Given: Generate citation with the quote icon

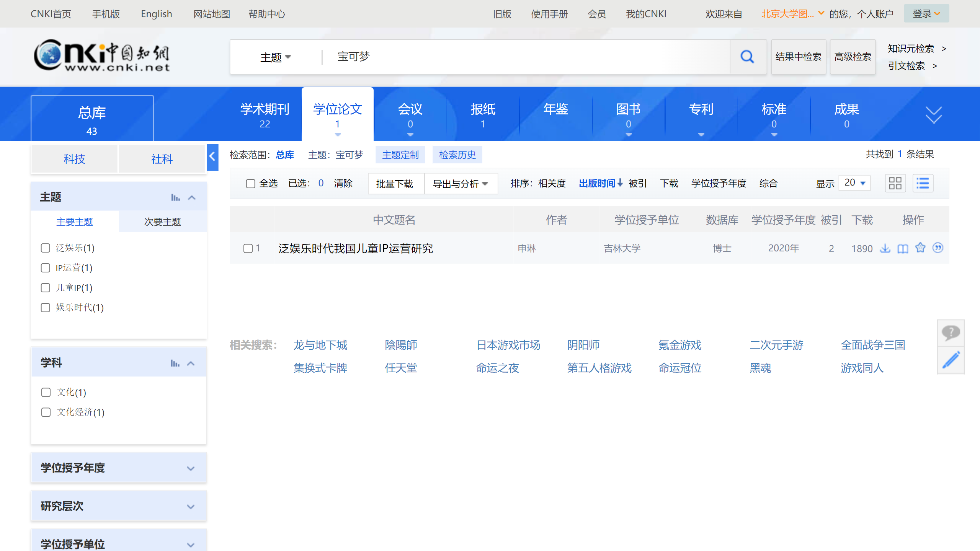Looking at the screenshot, I should coord(938,248).
